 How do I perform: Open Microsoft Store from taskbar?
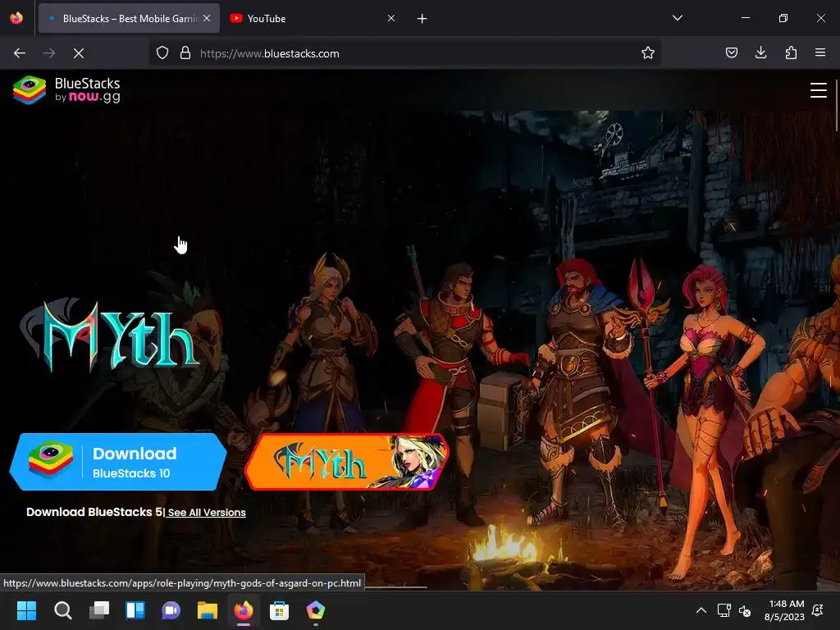pyautogui.click(x=279, y=610)
